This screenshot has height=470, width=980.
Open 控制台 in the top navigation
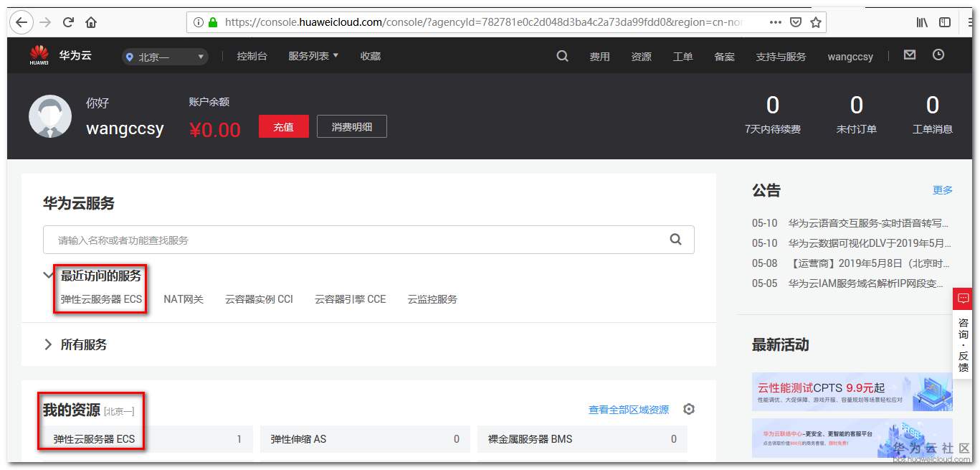coord(252,56)
